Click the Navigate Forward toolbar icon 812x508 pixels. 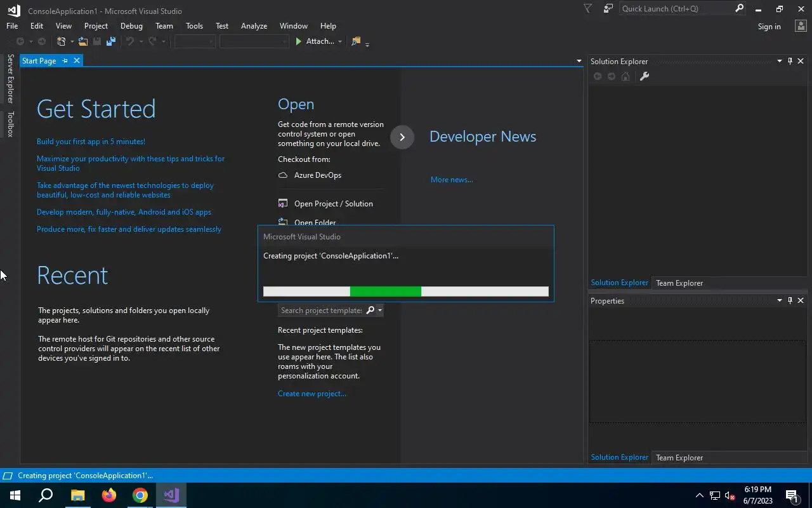point(42,41)
